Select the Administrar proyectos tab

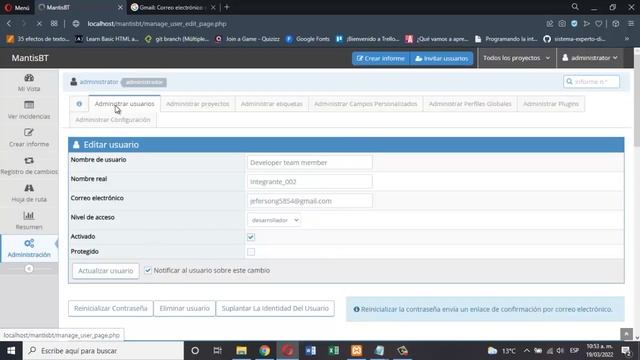click(x=198, y=104)
